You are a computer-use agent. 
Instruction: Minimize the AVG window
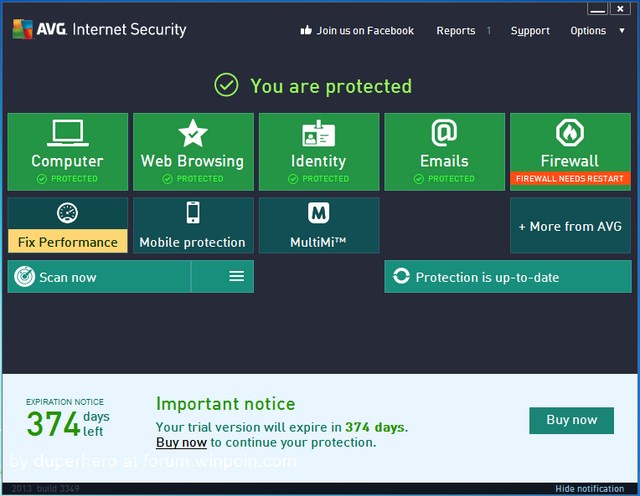pyautogui.click(x=598, y=9)
